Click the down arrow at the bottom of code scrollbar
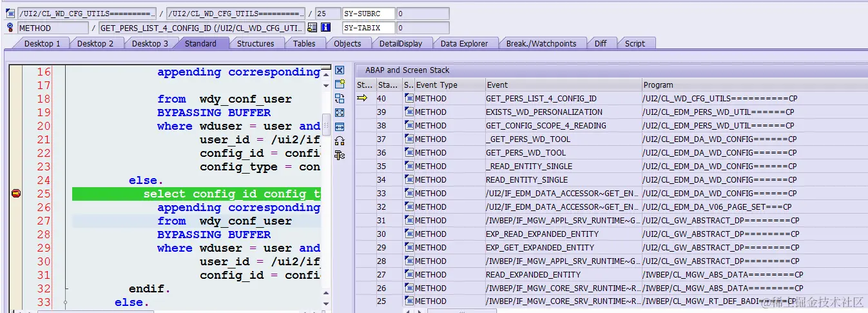868x313 pixels. (x=326, y=304)
